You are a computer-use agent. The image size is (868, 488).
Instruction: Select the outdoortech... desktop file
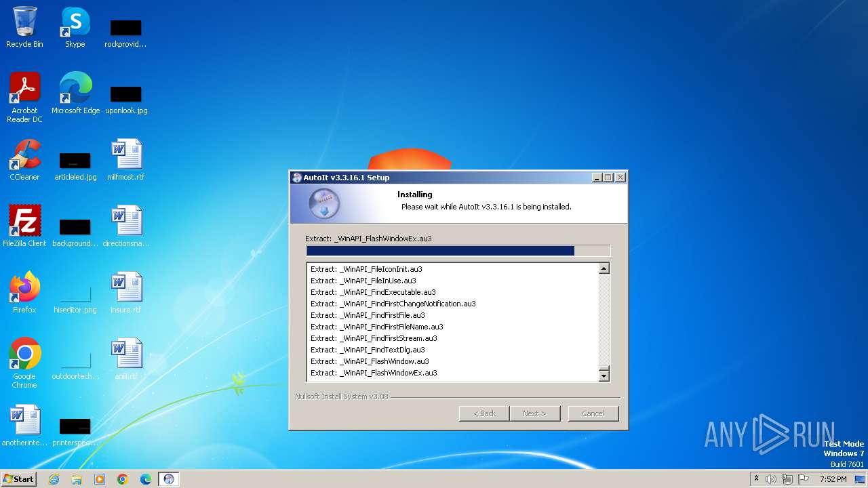(x=75, y=365)
